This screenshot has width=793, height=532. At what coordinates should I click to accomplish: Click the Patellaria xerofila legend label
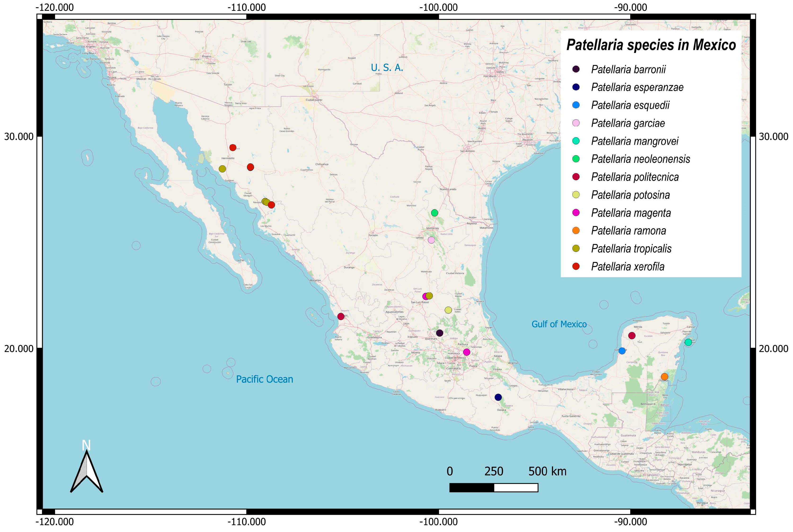(628, 267)
